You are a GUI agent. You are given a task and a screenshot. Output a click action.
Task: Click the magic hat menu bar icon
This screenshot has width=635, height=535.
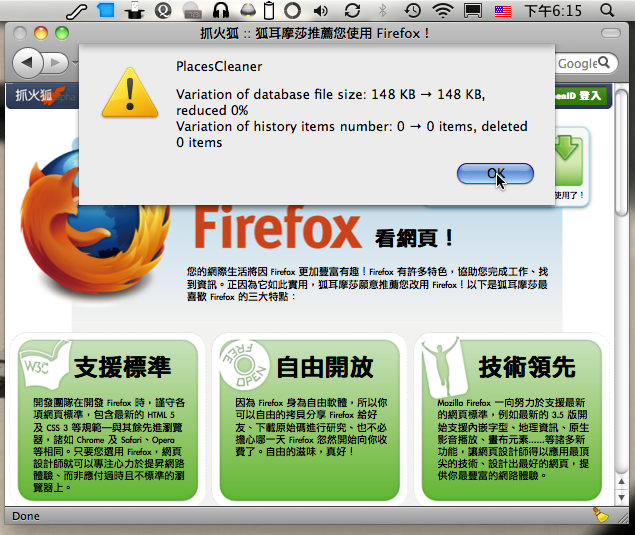pos(134,11)
